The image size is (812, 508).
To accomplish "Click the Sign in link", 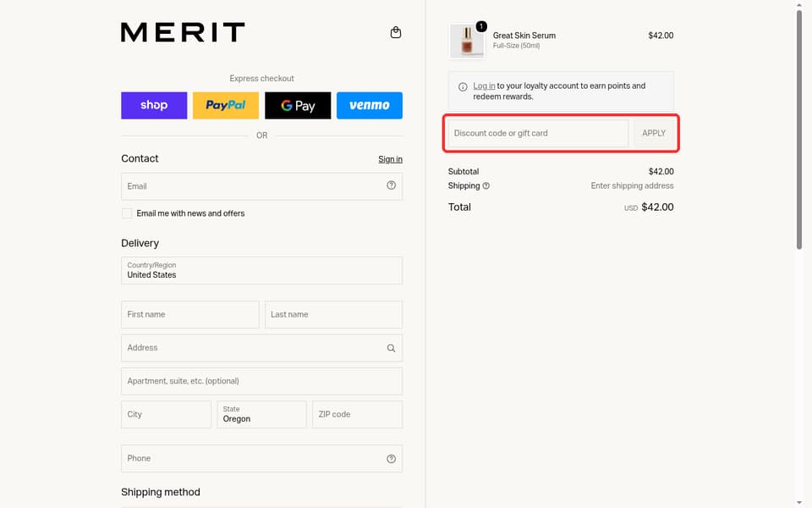I will click(x=390, y=159).
